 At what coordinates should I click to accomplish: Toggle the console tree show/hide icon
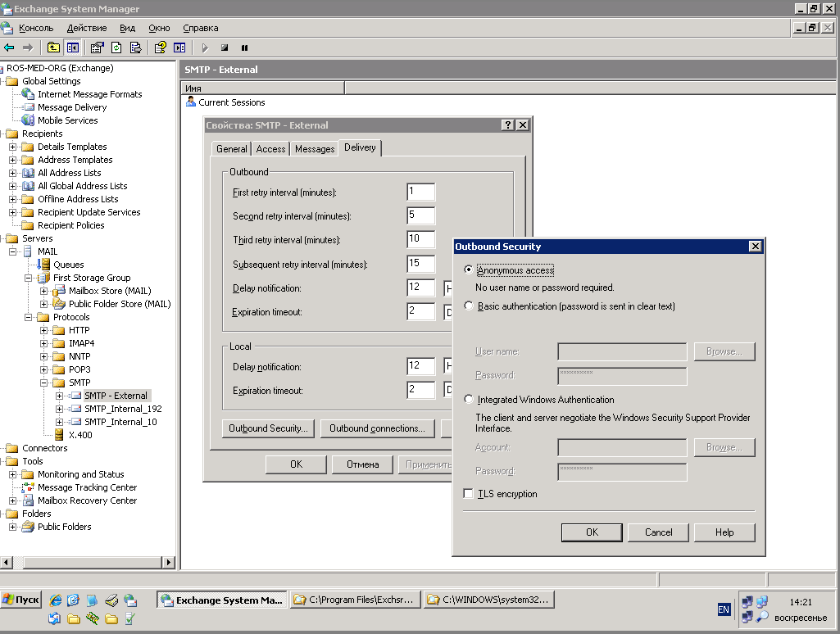[73, 48]
